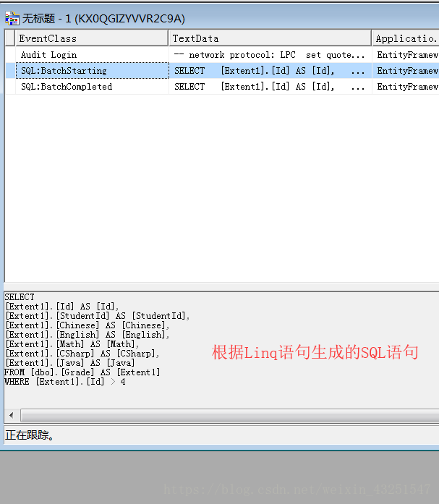This screenshot has height=504, width=439.
Task: Click the horizontal scrollbar track in detail pane
Action: (x=230, y=415)
